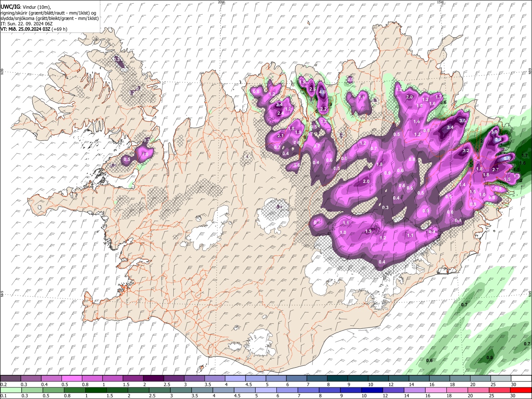Viewport: 532px width, 399px height.
Task: Click the 3.9 precipitation value on the map
Action: click(494, 132)
